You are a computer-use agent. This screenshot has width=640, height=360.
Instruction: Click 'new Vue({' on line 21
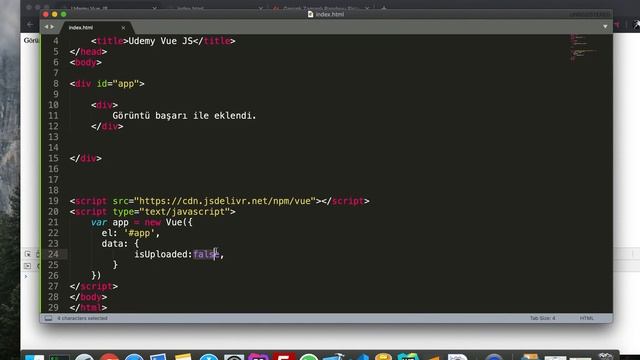pos(168,222)
